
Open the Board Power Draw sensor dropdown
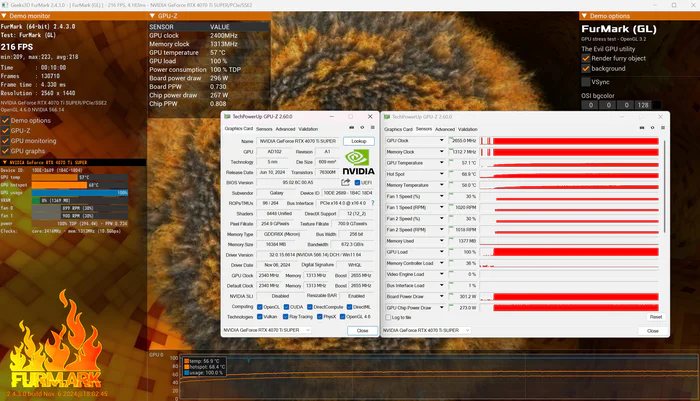pos(442,297)
